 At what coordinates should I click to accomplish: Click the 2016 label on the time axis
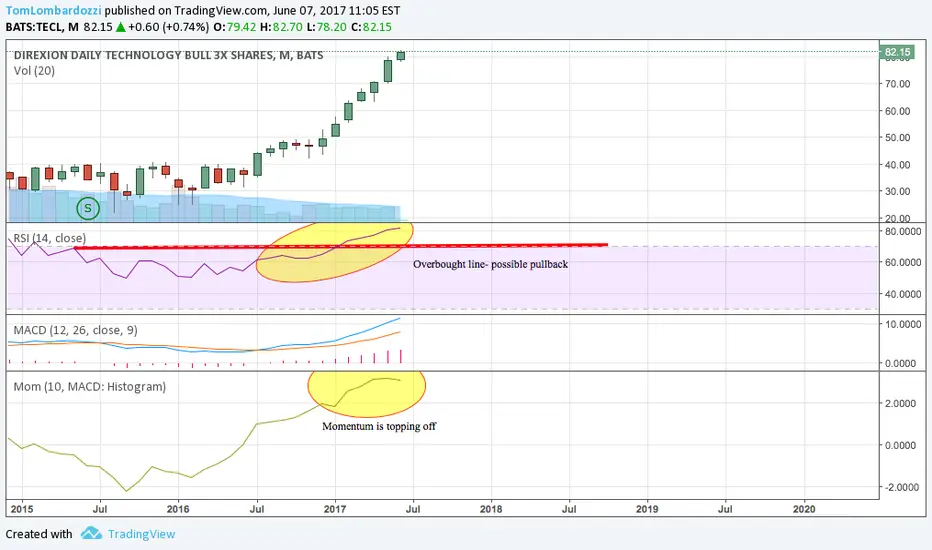pyautogui.click(x=178, y=509)
